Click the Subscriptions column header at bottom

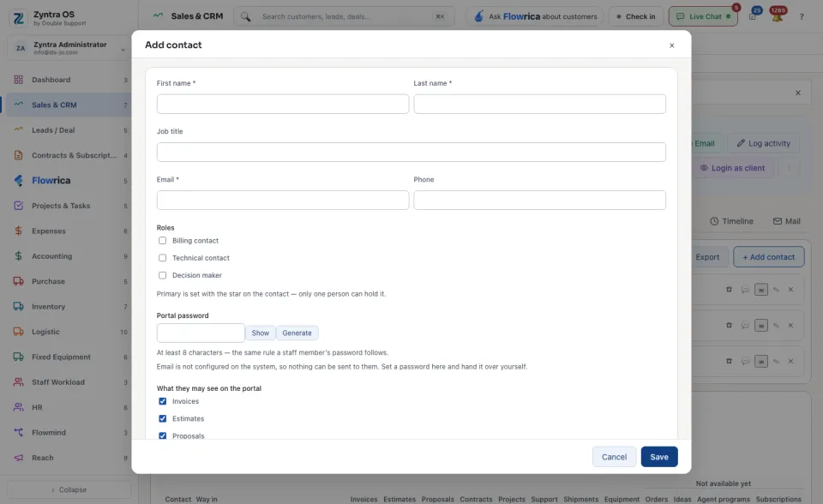778,499
